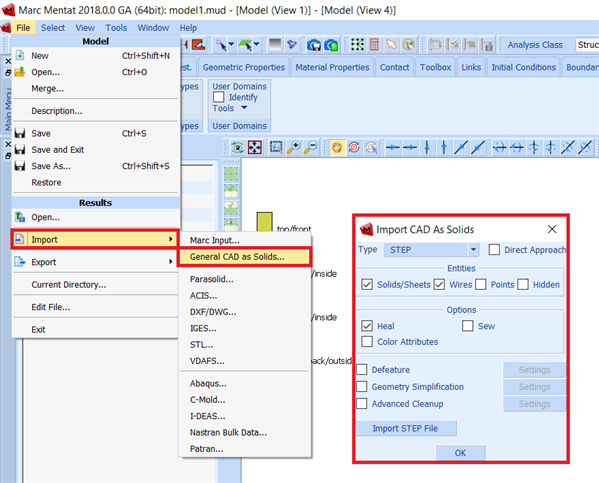This screenshot has width=599, height=483.
Task: Click the New model menu entry
Action: pos(96,56)
